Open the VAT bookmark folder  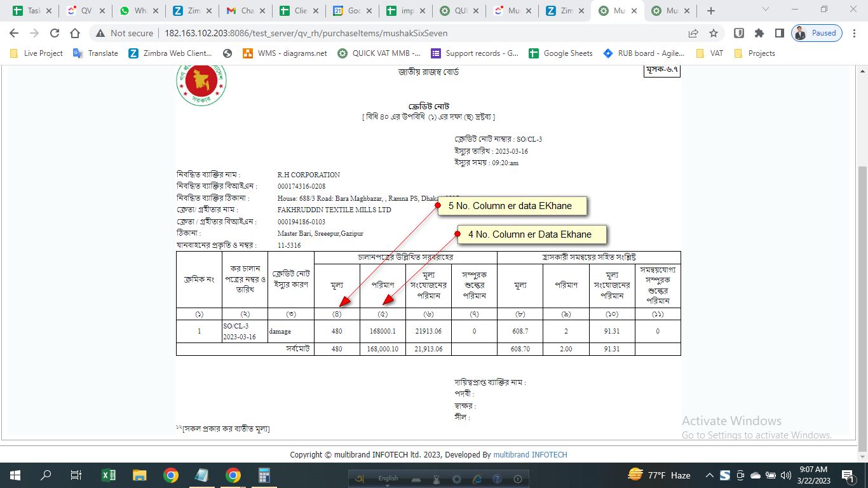(710, 53)
